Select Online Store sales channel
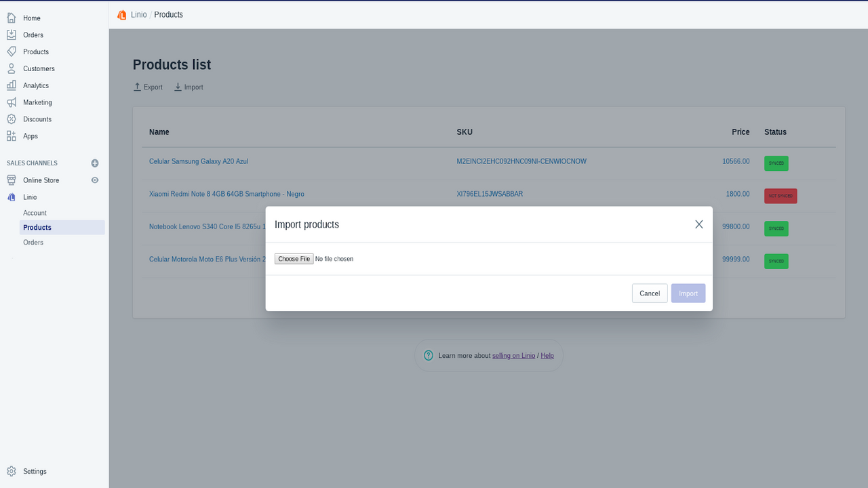 pos(41,180)
